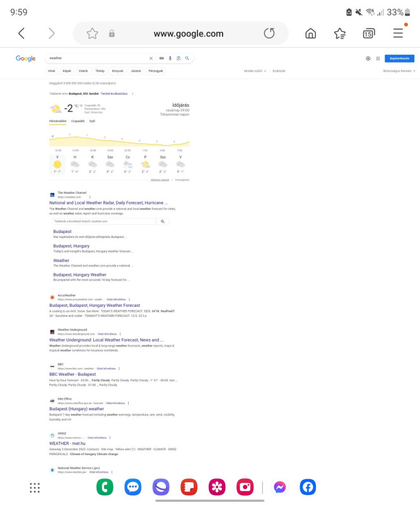Switch to the Szél weather tab
The width and height of the screenshot is (420, 505).
92,121
